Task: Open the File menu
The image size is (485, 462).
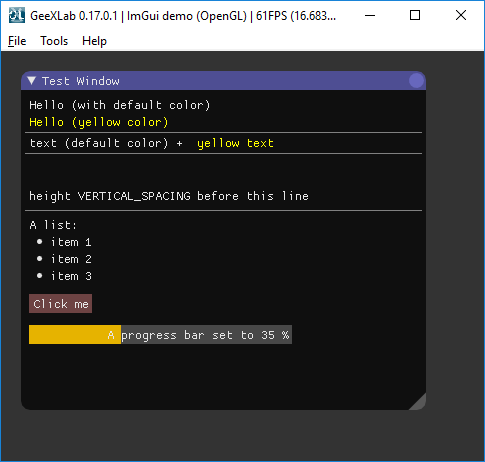Action: (x=17, y=41)
